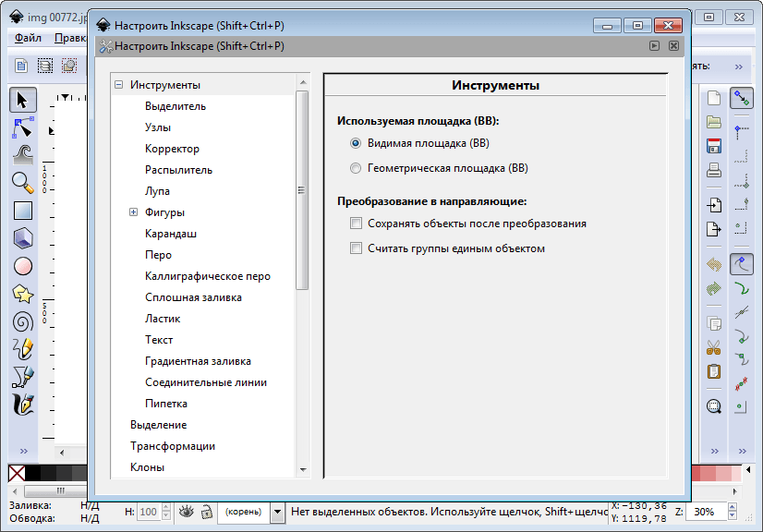
Task: Open the '(корень)' layer dropdown
Action: [277, 512]
